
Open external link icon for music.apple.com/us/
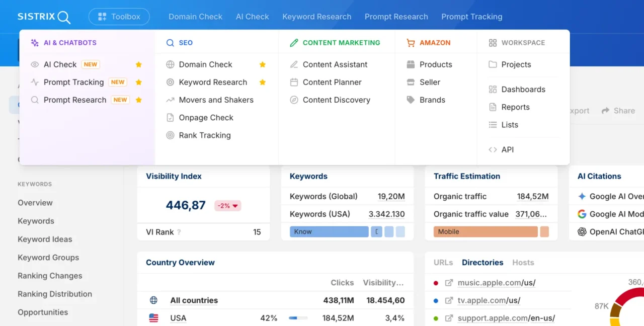449,283
